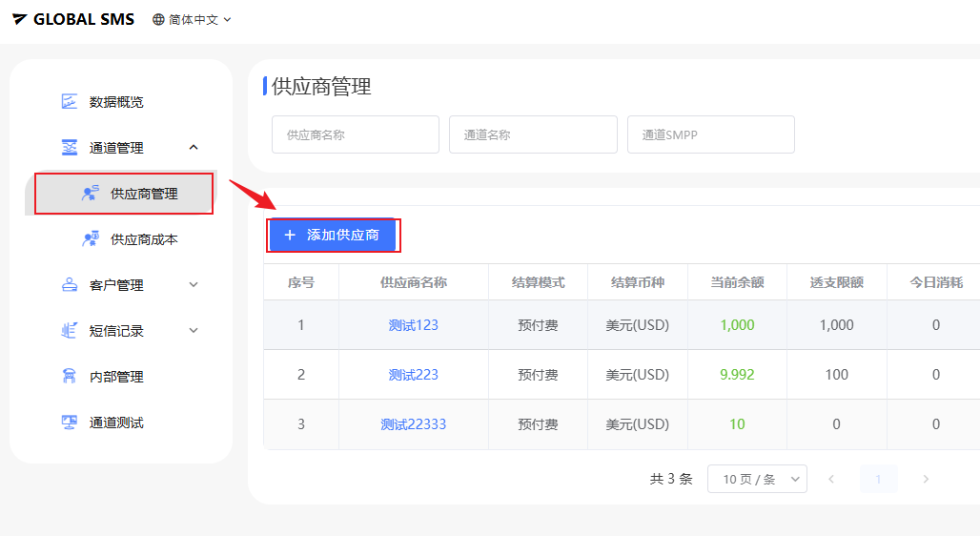This screenshot has height=536, width=980.
Task: Expand the 客户管理 submenu arrow
Action: click(194, 284)
